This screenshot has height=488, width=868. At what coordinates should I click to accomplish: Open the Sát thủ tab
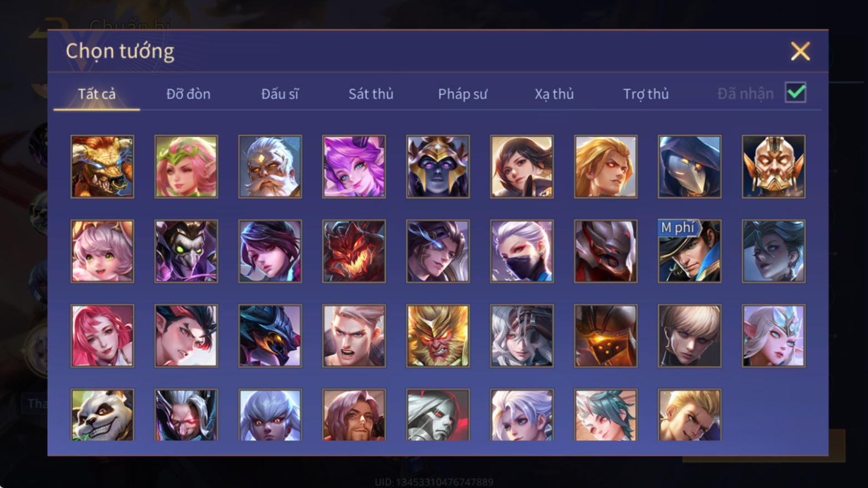pyautogui.click(x=371, y=94)
